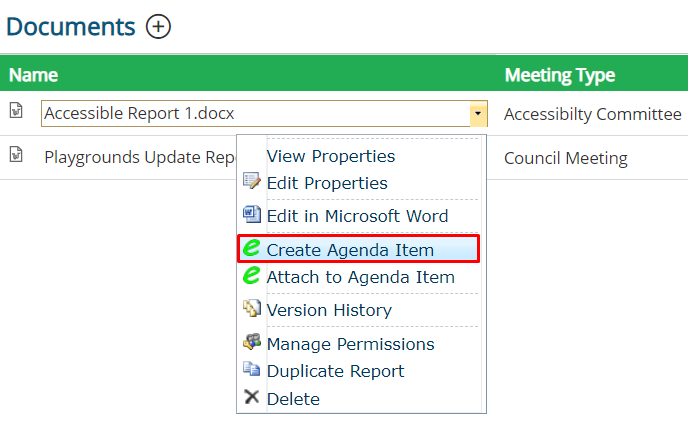688x426 pixels.
Task: Click the Microsoft Word icon in menu
Action: click(252, 214)
